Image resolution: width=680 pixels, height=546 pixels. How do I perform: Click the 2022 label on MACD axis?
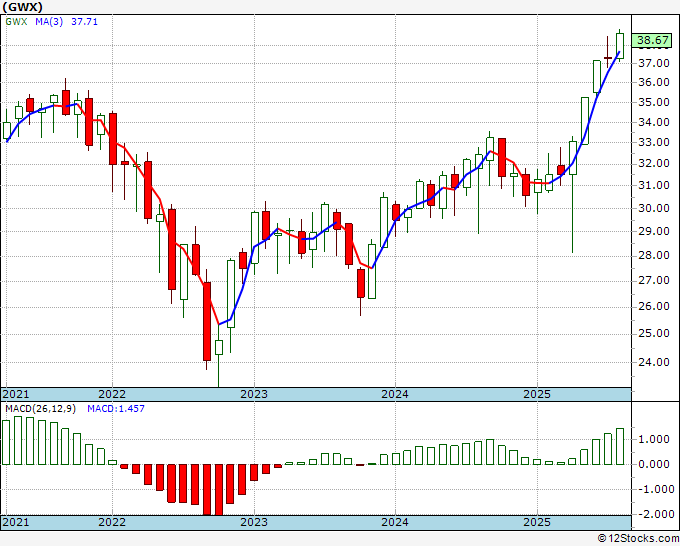[x=112, y=522]
